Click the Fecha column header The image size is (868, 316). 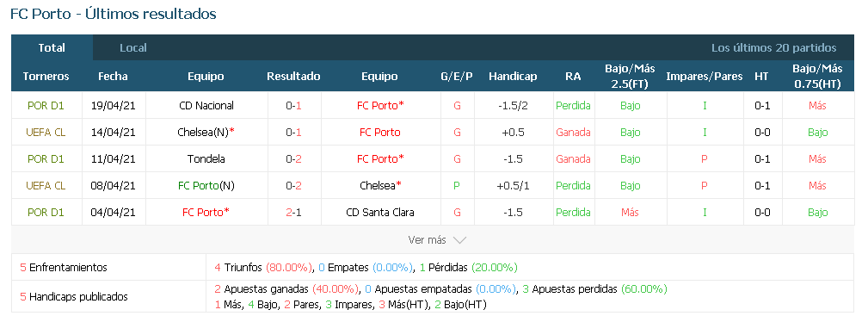[113, 77]
